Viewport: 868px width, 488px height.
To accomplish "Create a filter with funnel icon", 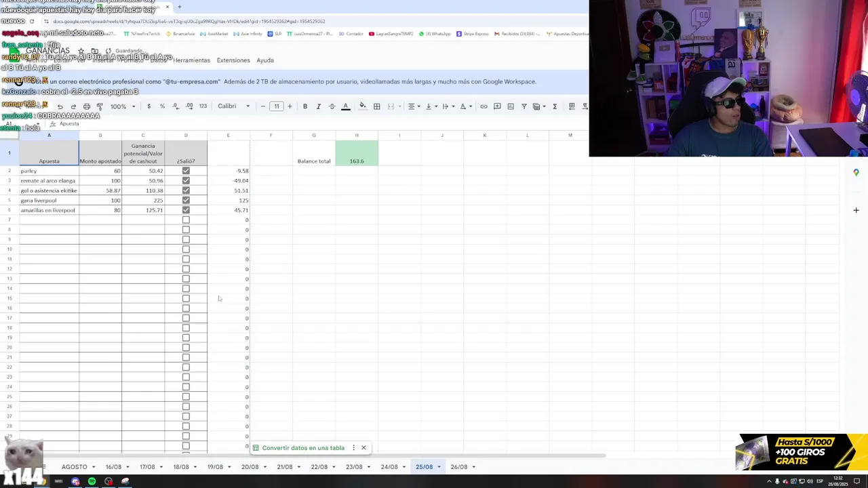I will click(x=524, y=106).
